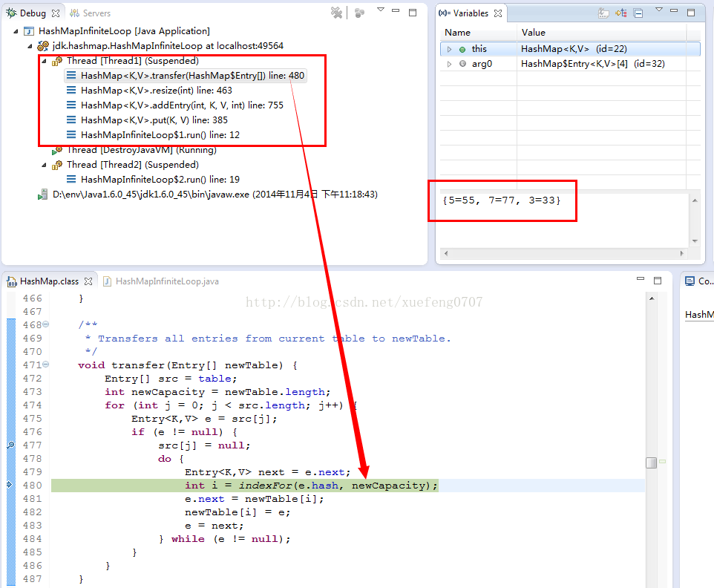
Task: Click the Value column header
Action: [x=601, y=33]
